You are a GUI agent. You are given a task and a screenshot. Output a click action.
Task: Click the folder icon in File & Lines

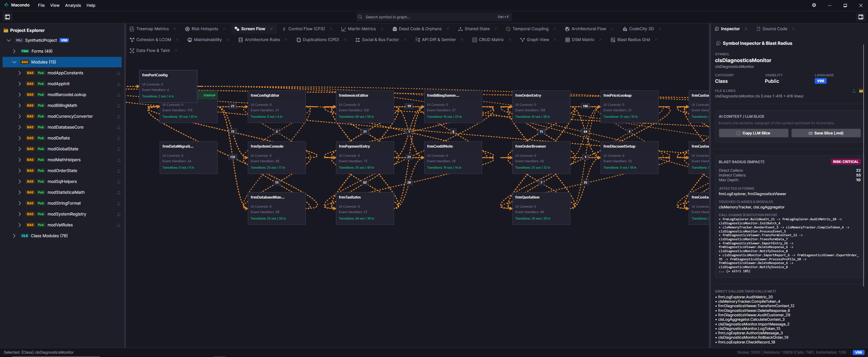tap(861, 91)
